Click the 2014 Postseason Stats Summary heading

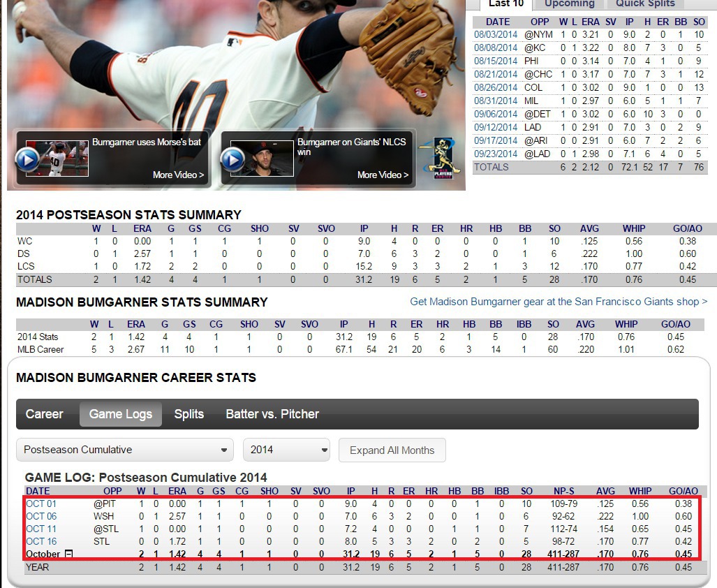128,215
